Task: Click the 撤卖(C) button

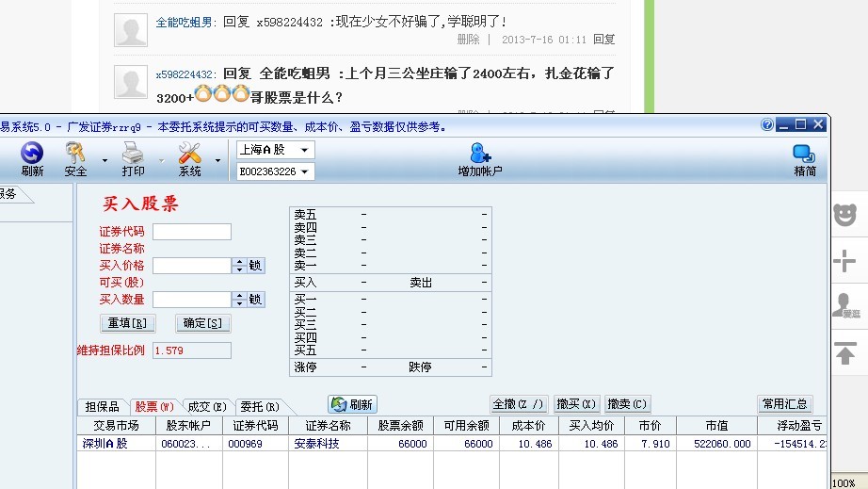Action: coord(627,404)
